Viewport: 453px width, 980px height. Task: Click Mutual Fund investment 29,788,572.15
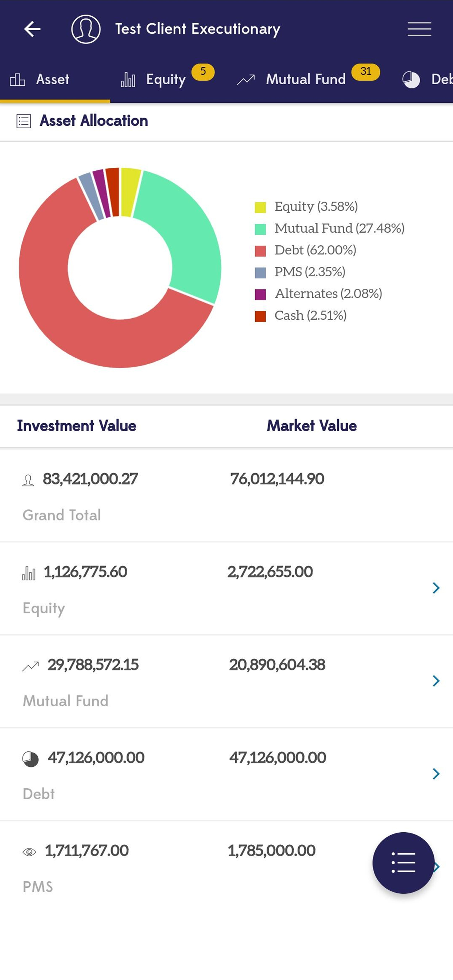pyautogui.click(x=93, y=665)
